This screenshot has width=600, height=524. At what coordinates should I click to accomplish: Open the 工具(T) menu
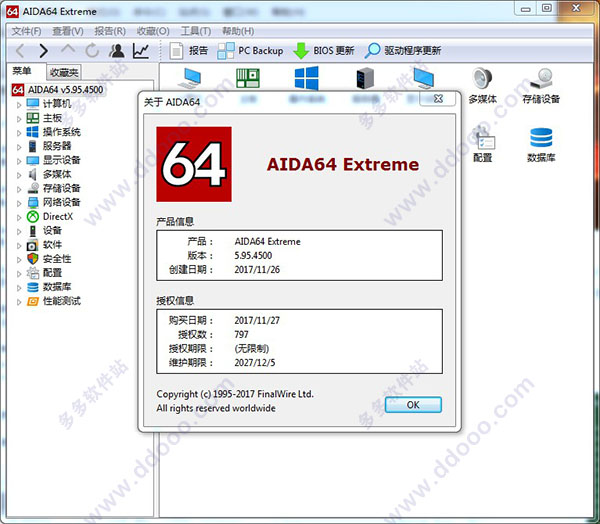point(196,31)
